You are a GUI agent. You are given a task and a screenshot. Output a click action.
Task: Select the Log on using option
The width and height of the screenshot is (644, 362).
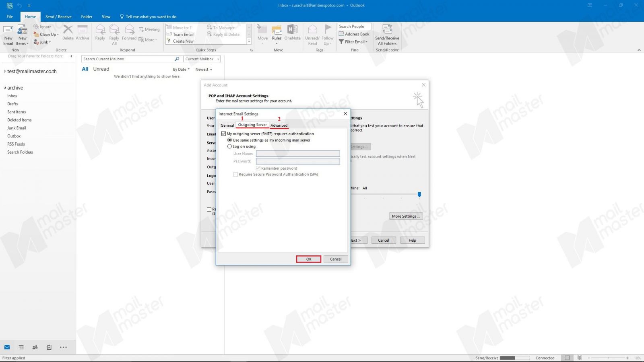230,147
